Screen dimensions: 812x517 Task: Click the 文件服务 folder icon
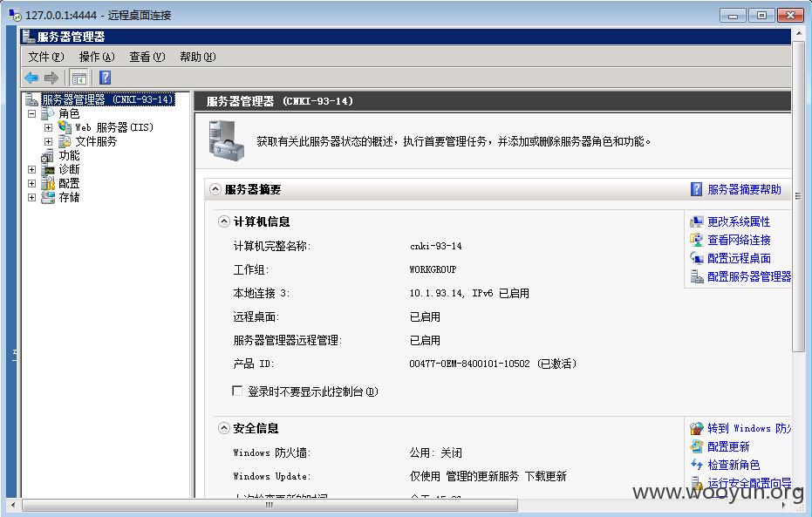point(65,141)
